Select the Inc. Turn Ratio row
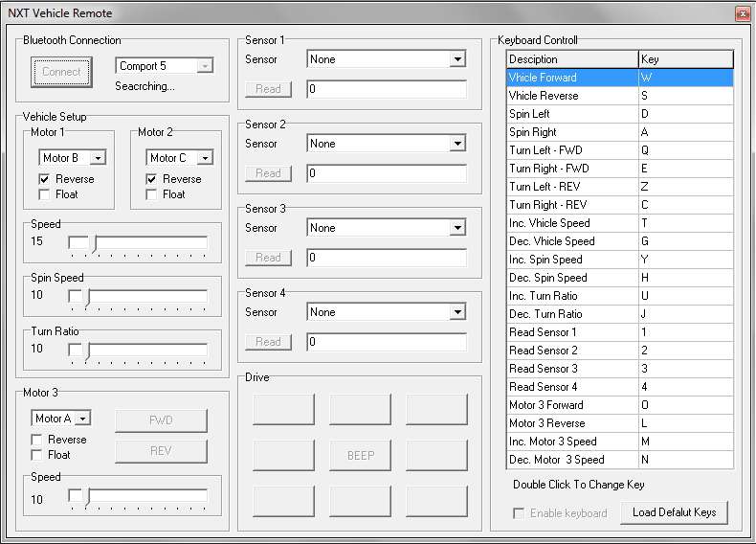The image size is (756, 544). coord(620,296)
